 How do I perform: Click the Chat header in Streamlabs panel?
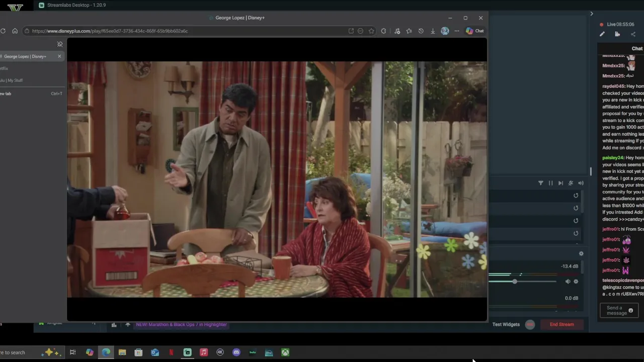click(637, 49)
